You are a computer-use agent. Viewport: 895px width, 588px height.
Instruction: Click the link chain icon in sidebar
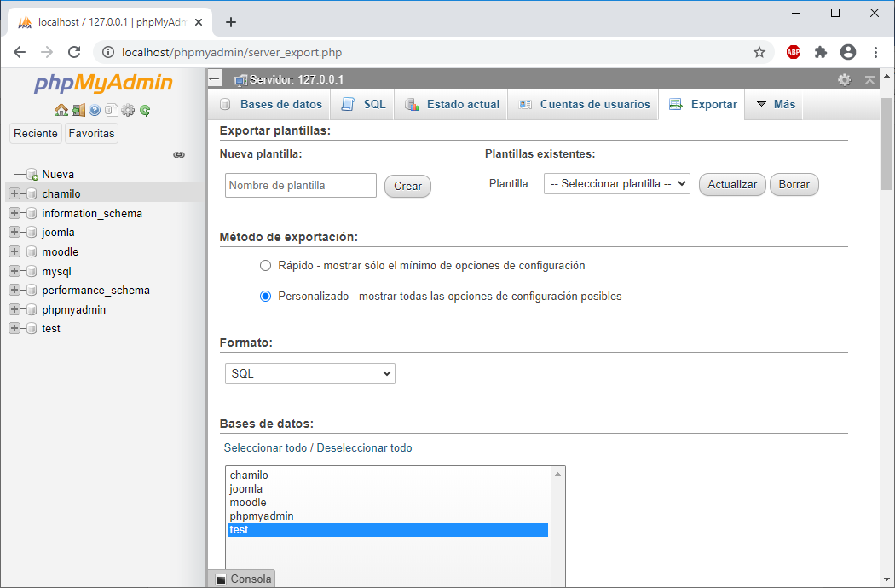pyautogui.click(x=179, y=155)
